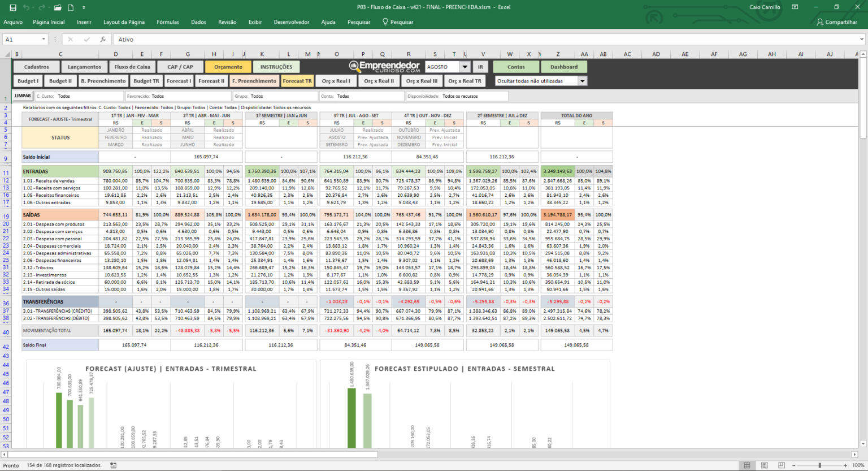Image resolution: width=868 pixels, height=471 pixels.
Task: Select Forecast TR button
Action: tap(297, 81)
